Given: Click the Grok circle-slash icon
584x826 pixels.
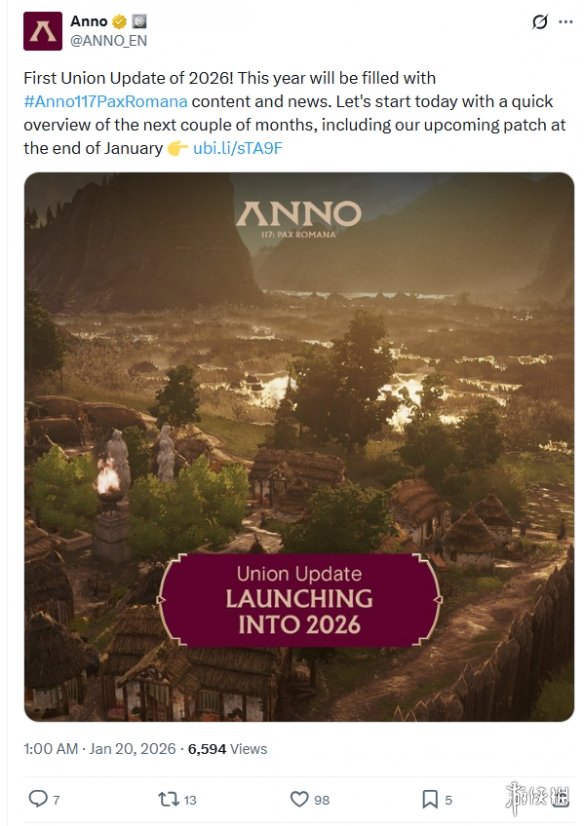Looking at the screenshot, I should [540, 22].
